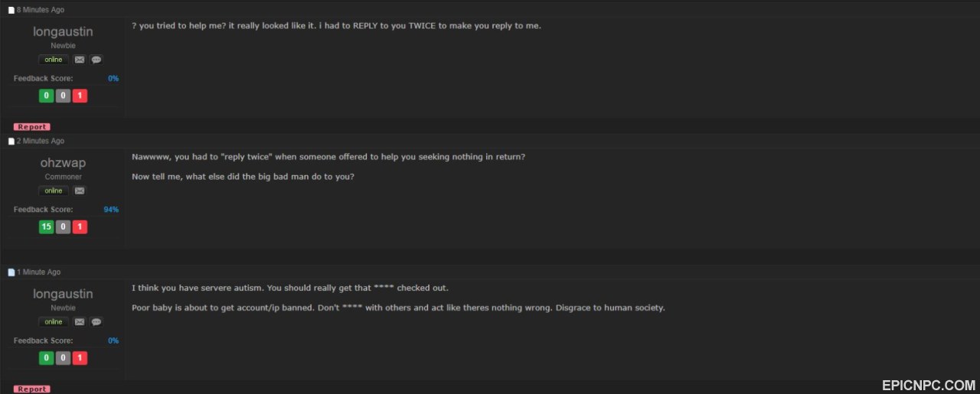Open longaustin profile in last post
This screenshot has height=394, width=980.
63,294
